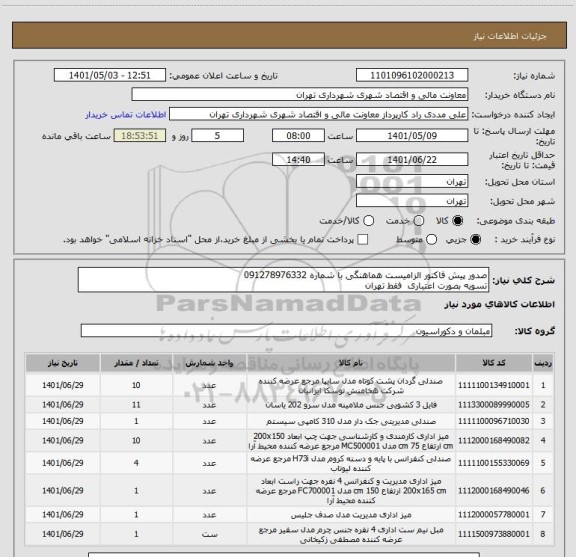Click column header کد کالا
This screenshot has width=576, height=557.
(494, 363)
